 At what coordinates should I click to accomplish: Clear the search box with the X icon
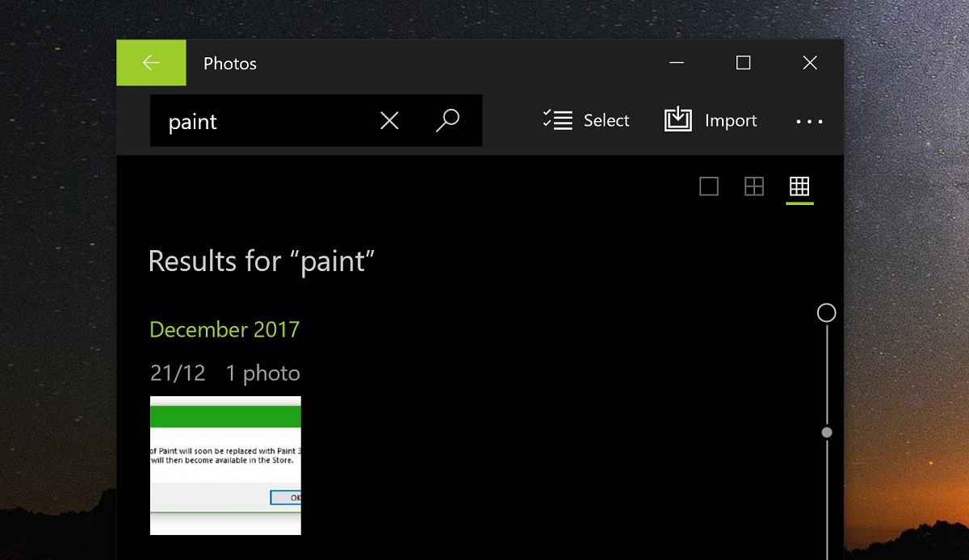[388, 120]
